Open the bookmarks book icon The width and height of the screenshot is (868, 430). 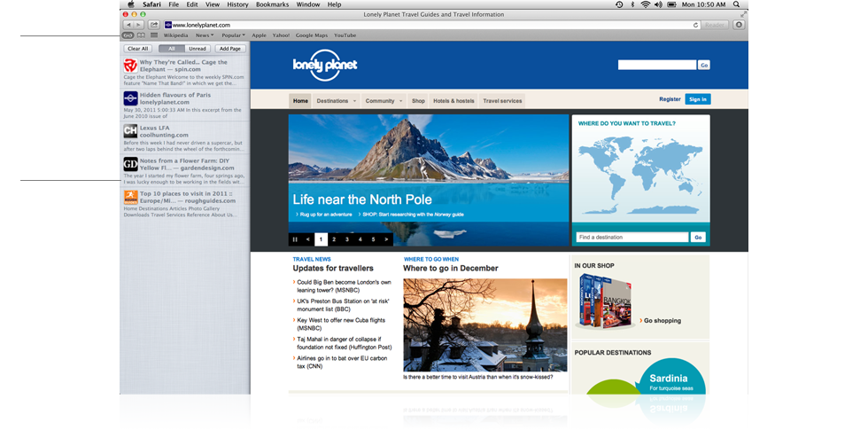tap(142, 35)
